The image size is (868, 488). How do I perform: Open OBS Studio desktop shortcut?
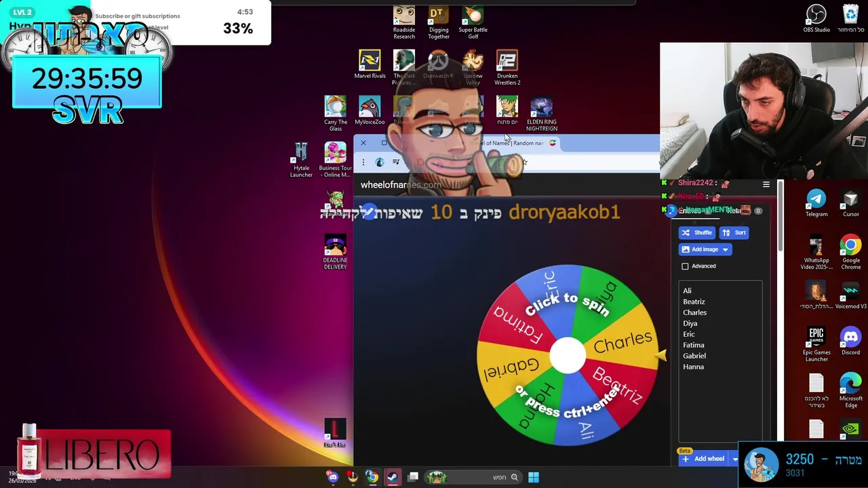click(x=816, y=19)
